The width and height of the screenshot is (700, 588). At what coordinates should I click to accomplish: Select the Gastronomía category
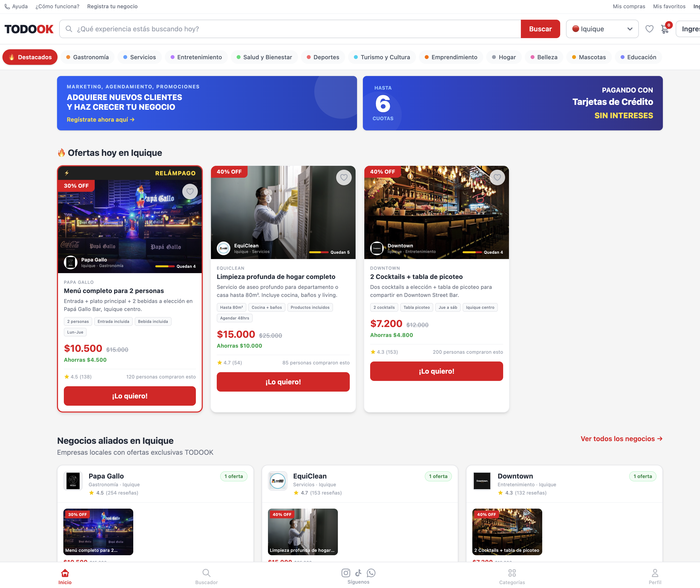pyautogui.click(x=87, y=57)
